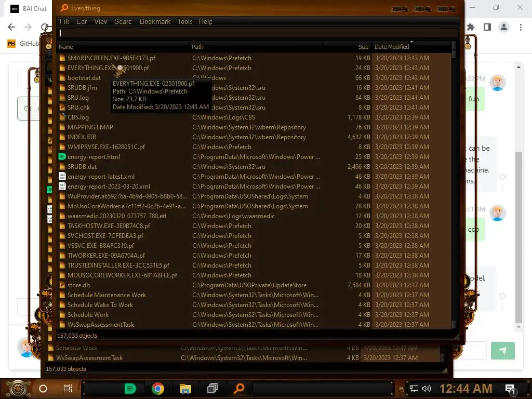Open Task View on the taskbar
532x399 pixels.
tap(68, 389)
